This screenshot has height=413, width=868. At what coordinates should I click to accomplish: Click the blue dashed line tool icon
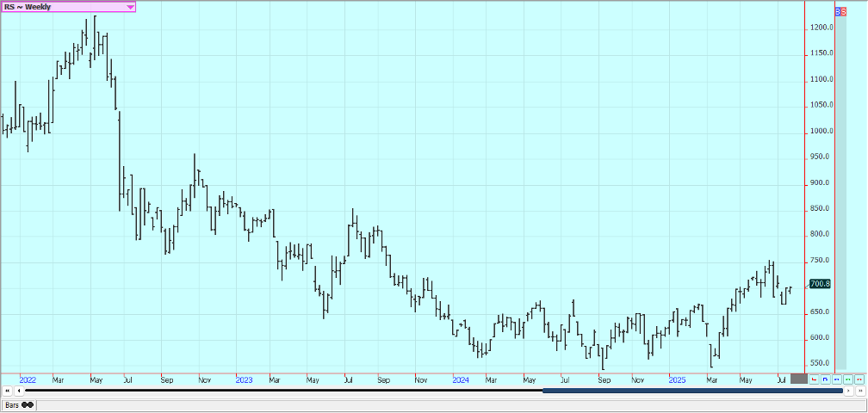(x=836, y=379)
